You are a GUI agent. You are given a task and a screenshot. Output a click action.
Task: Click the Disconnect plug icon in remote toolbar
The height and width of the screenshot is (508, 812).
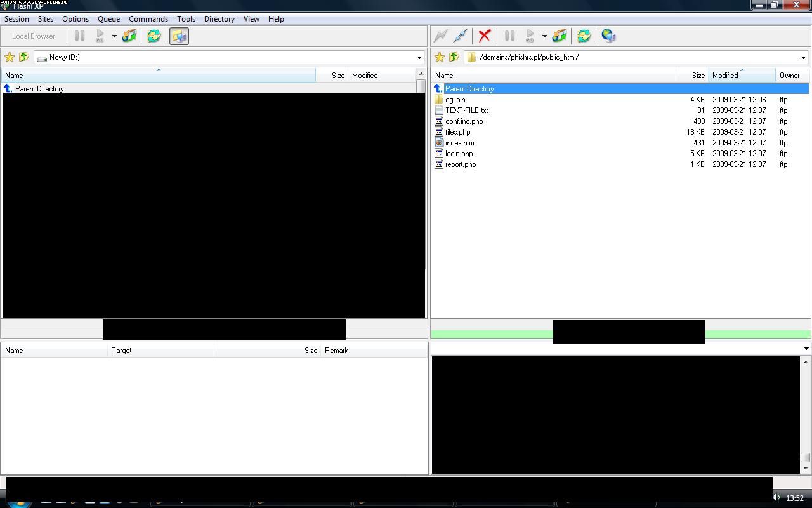[x=460, y=36]
